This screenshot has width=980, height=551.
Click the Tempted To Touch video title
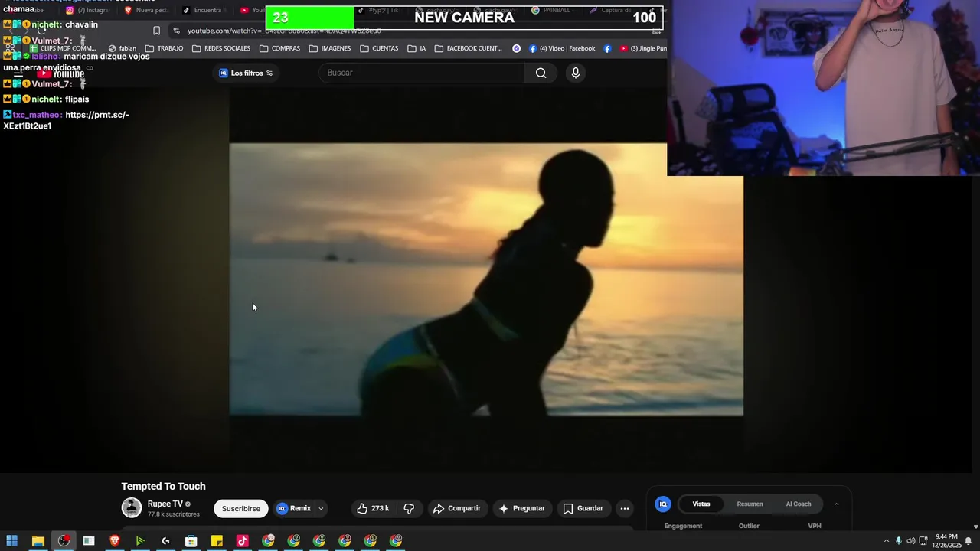(163, 486)
